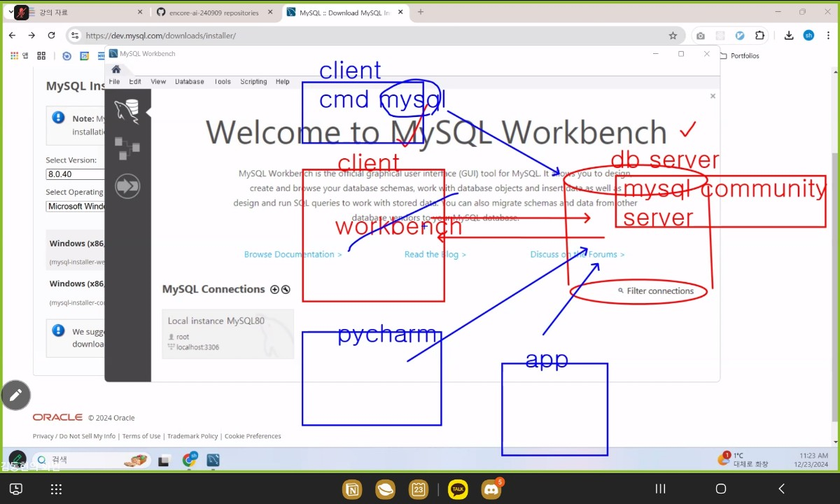Screen dimensions: 840x504
Task: Click the Chrome back arrow
Action: pos(13,36)
